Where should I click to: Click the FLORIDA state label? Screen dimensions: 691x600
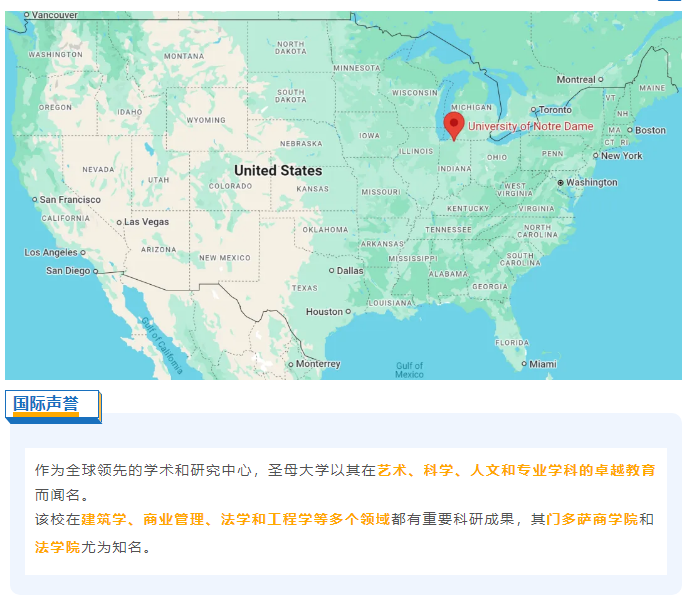(x=512, y=343)
